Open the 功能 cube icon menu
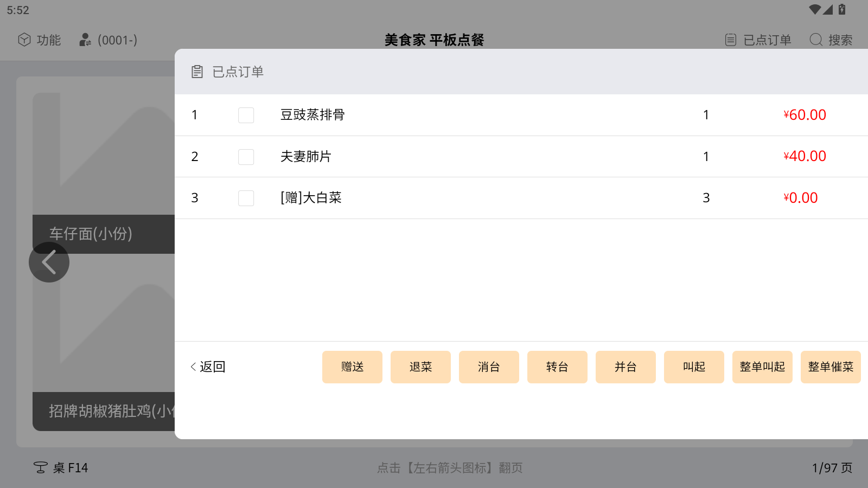This screenshot has height=488, width=868. (24, 40)
